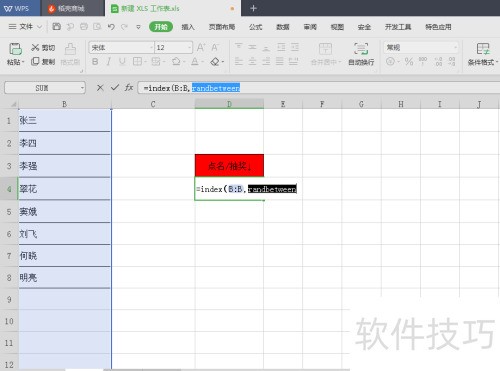The width and height of the screenshot is (500, 371).
Task: Toggle wrap text button
Action: (x=361, y=53)
